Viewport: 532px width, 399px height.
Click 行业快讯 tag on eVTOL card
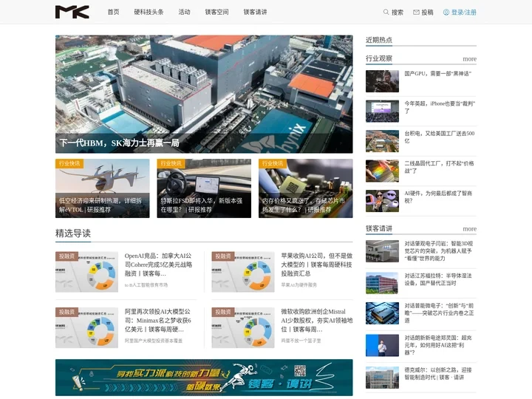pos(69,163)
